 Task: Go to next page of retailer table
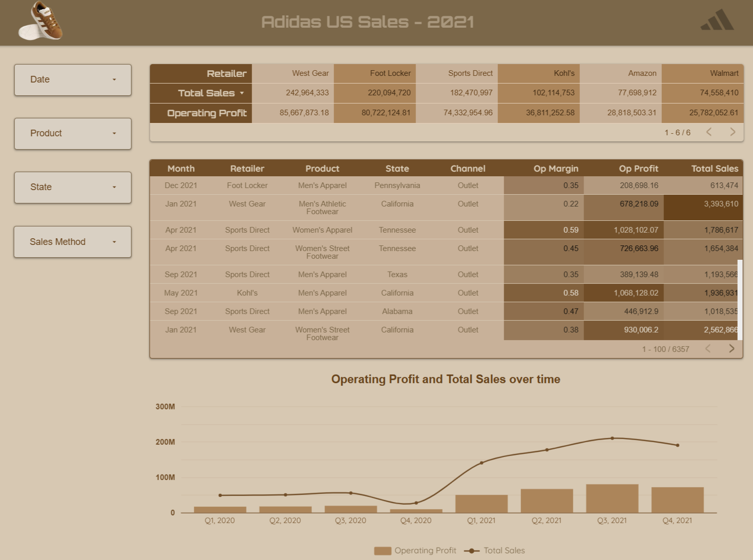tap(733, 132)
